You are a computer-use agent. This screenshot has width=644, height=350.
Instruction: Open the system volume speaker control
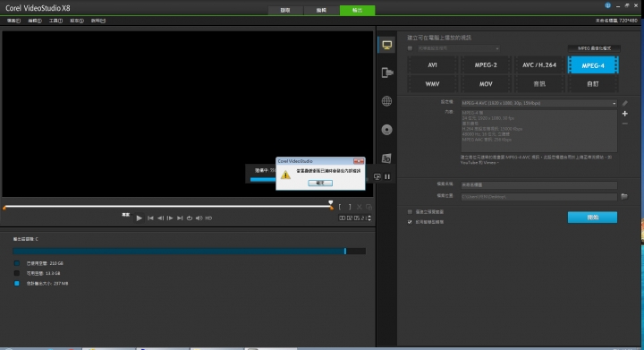(x=199, y=218)
